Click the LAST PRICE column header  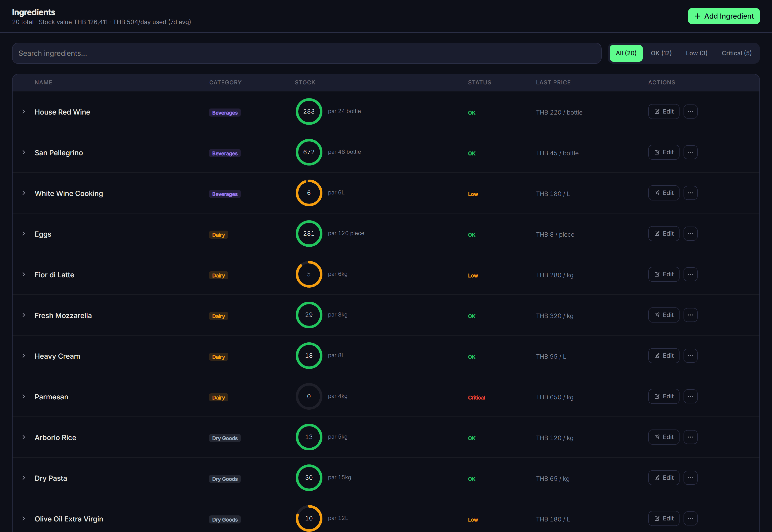coord(553,82)
